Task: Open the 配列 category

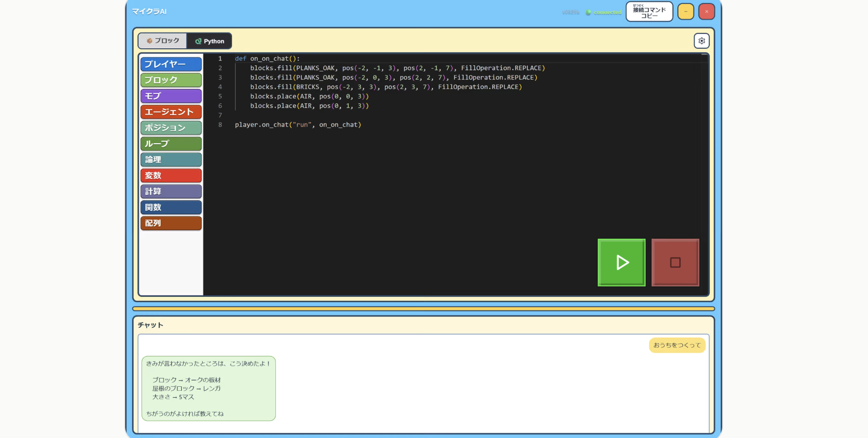Action: click(171, 223)
